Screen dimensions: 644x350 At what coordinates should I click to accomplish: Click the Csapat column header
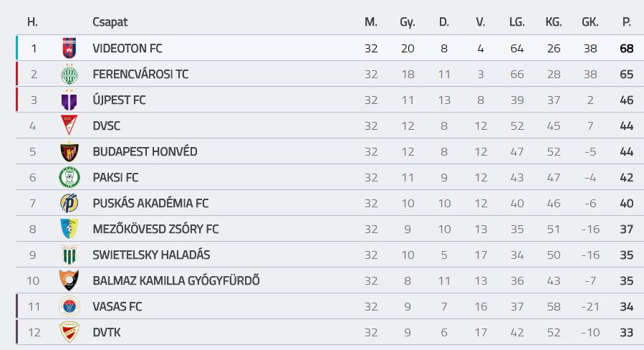110,22
